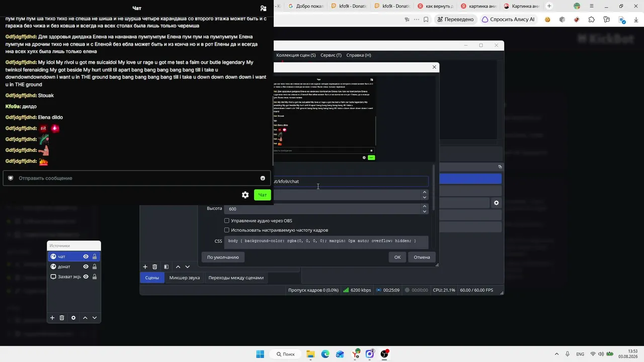Screen dimensions: 644x362
Task: Toggle lock on чат source
Action: point(95,256)
